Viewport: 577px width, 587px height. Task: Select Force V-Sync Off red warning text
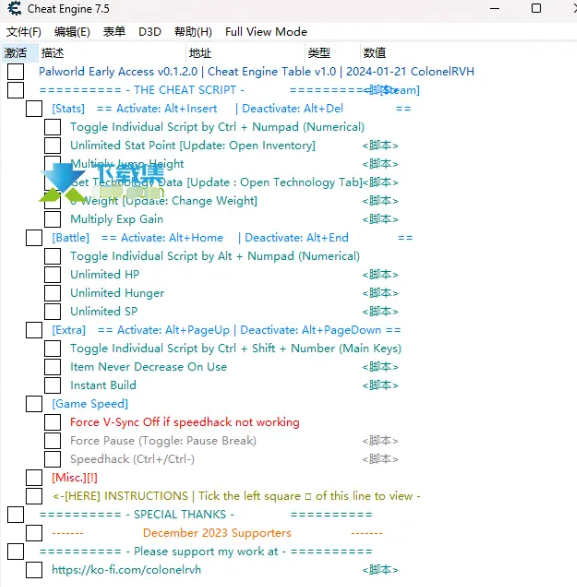pyautogui.click(x=185, y=422)
